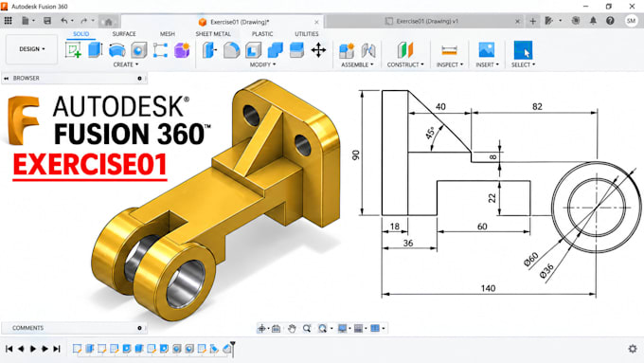644x363 pixels.
Task: Select the Measure tool icon
Action: (x=449, y=50)
